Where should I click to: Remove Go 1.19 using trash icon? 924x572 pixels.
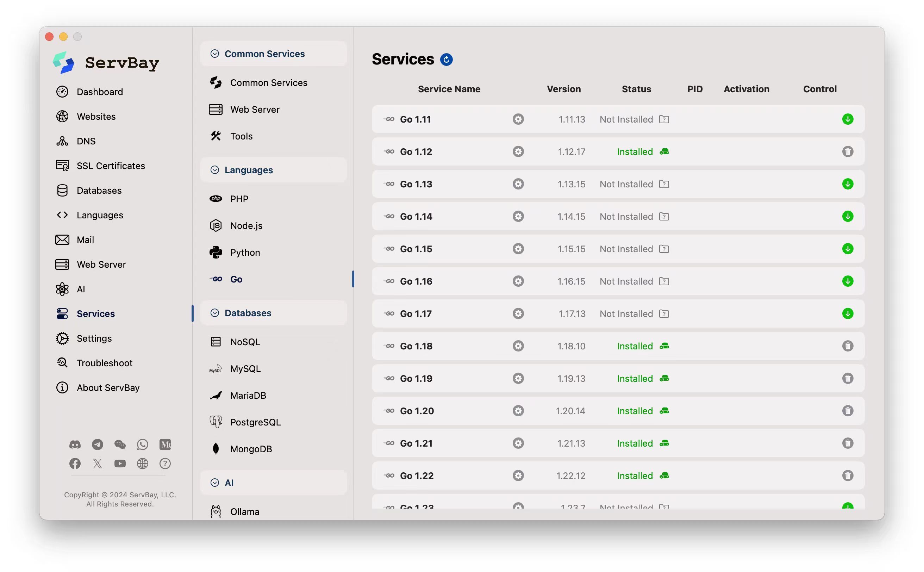point(848,378)
